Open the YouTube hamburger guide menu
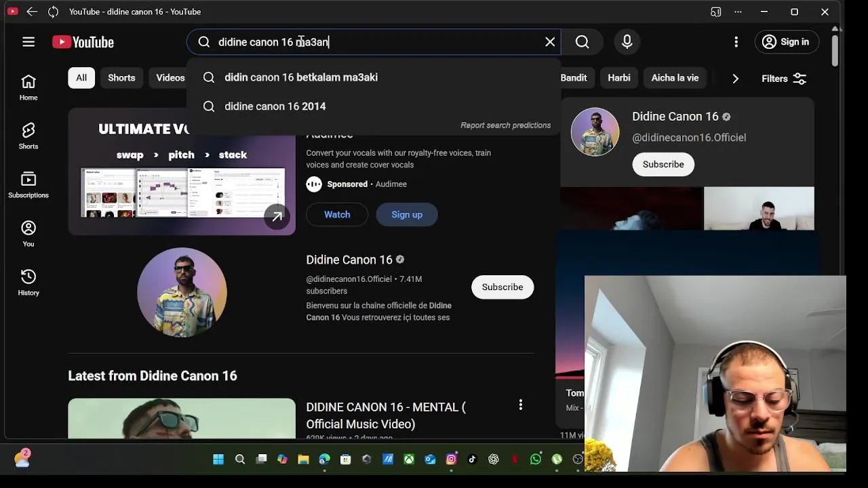The image size is (868, 488). point(28,42)
